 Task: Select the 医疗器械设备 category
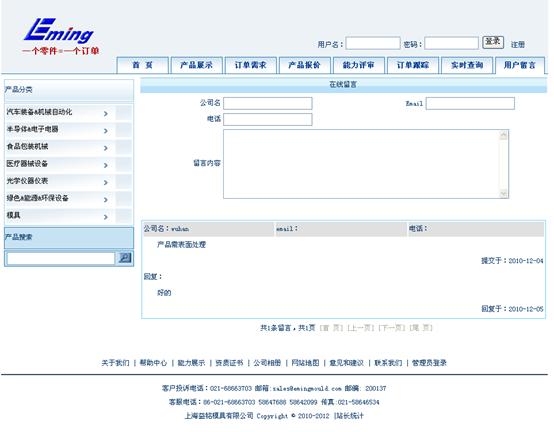[27, 164]
